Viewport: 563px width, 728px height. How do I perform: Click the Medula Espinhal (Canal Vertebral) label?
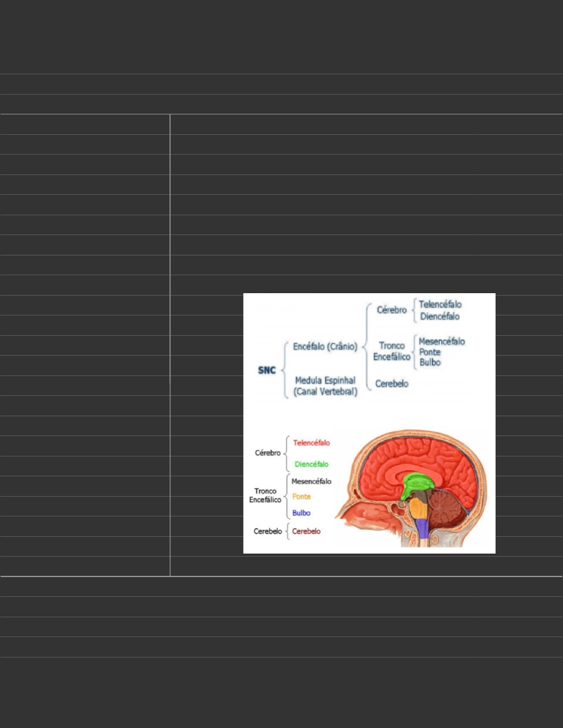click(326, 386)
